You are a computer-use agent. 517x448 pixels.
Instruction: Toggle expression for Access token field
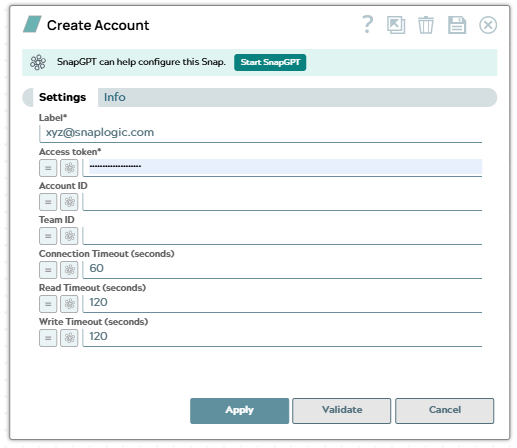pos(48,168)
